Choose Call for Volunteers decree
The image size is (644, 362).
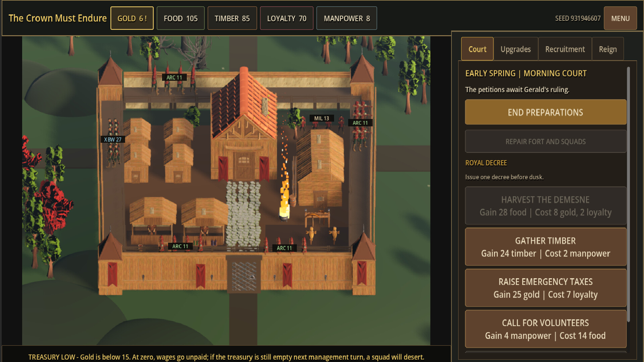[545, 329]
